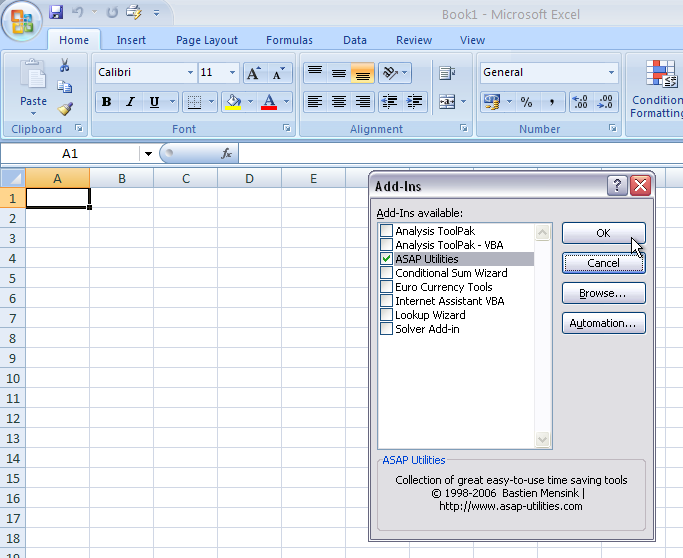The width and height of the screenshot is (683, 558).
Task: Click the Copy icon in Clipboard group
Action: 64,87
